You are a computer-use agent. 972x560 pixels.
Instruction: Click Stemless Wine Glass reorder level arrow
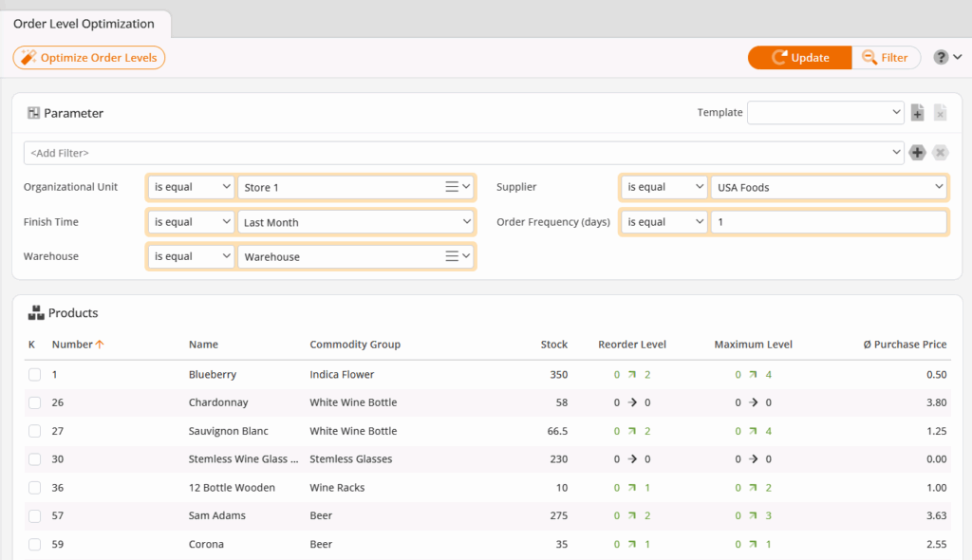pyautogui.click(x=631, y=458)
